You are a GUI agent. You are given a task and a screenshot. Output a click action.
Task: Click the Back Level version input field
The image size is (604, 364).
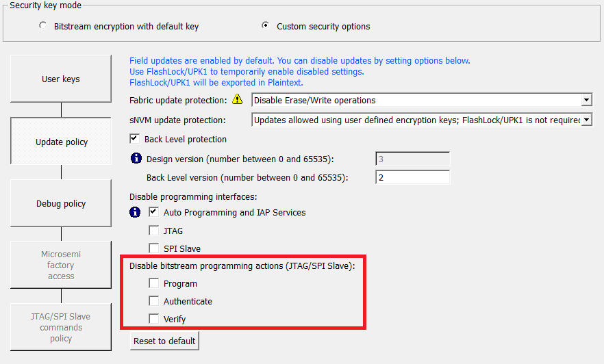(412, 178)
